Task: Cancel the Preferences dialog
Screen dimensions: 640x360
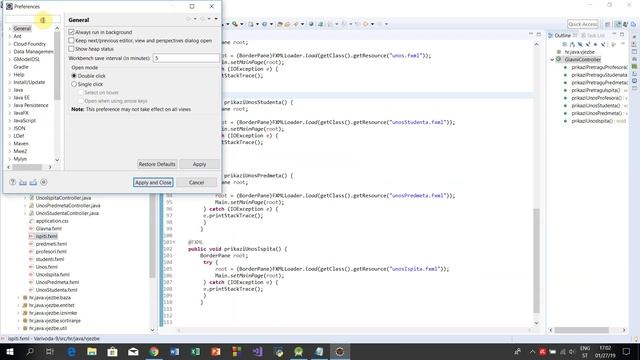Action: click(196, 182)
